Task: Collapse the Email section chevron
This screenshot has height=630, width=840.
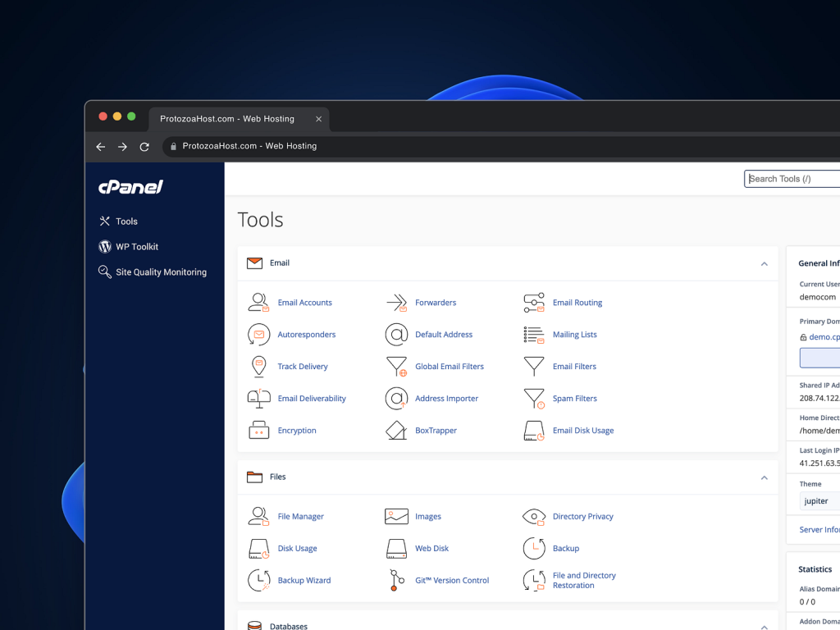Action: click(x=764, y=264)
